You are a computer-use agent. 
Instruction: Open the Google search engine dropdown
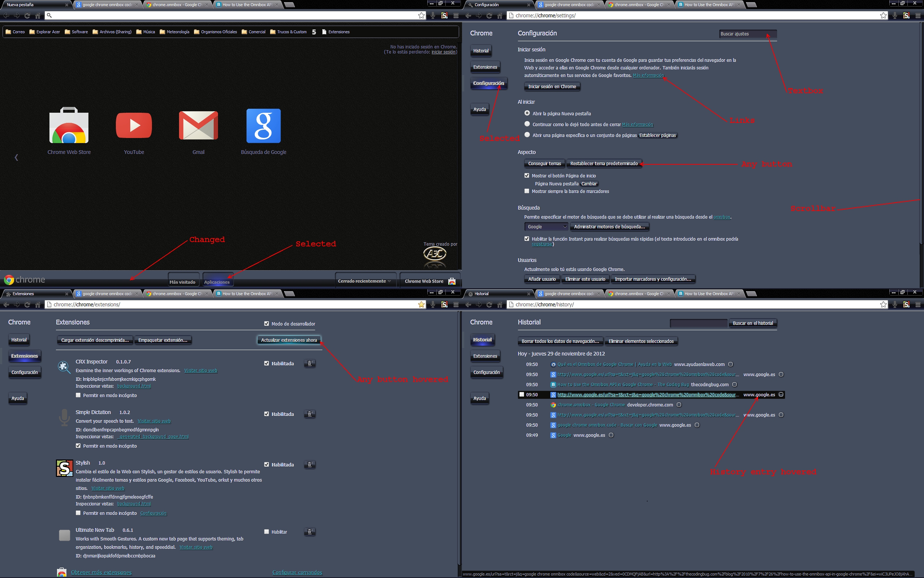click(x=546, y=227)
